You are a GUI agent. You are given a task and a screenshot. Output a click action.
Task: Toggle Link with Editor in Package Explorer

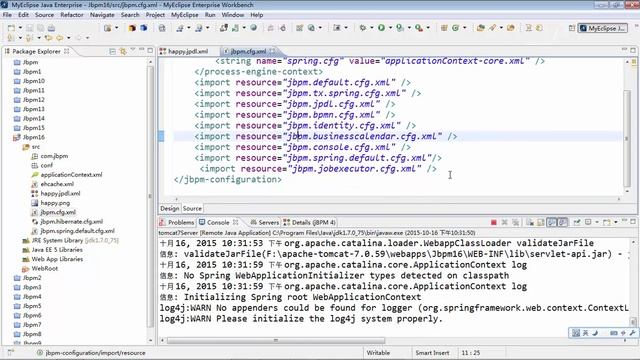click(x=122, y=51)
